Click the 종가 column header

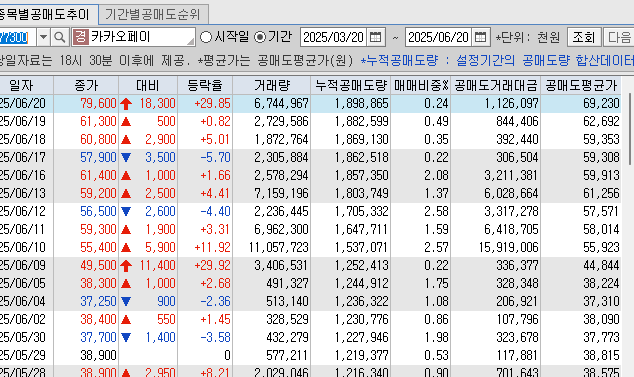(x=86, y=85)
